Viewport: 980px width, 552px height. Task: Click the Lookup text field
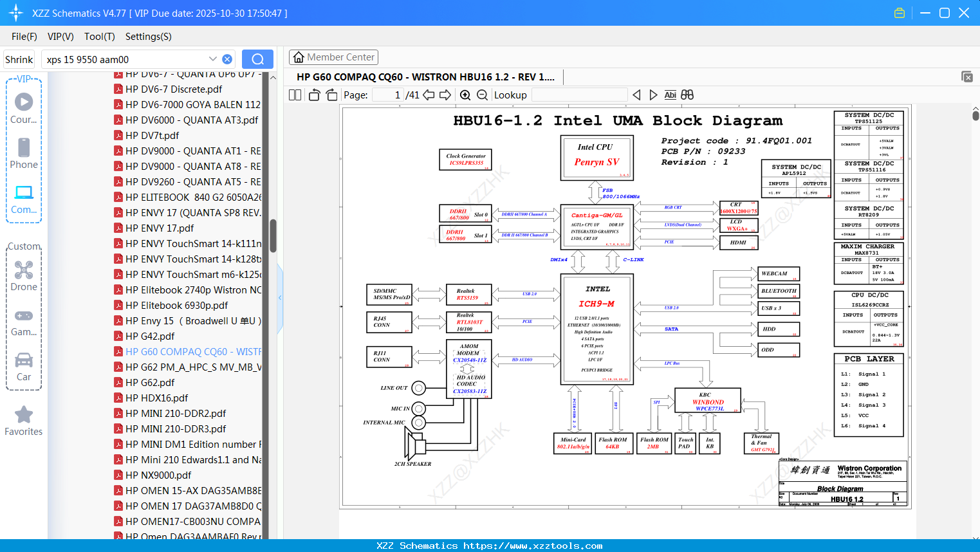579,95
